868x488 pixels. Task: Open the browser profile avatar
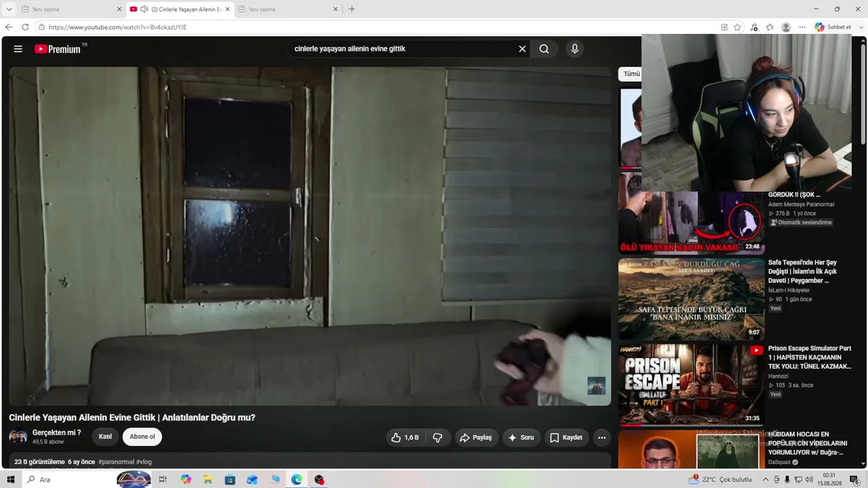(786, 27)
